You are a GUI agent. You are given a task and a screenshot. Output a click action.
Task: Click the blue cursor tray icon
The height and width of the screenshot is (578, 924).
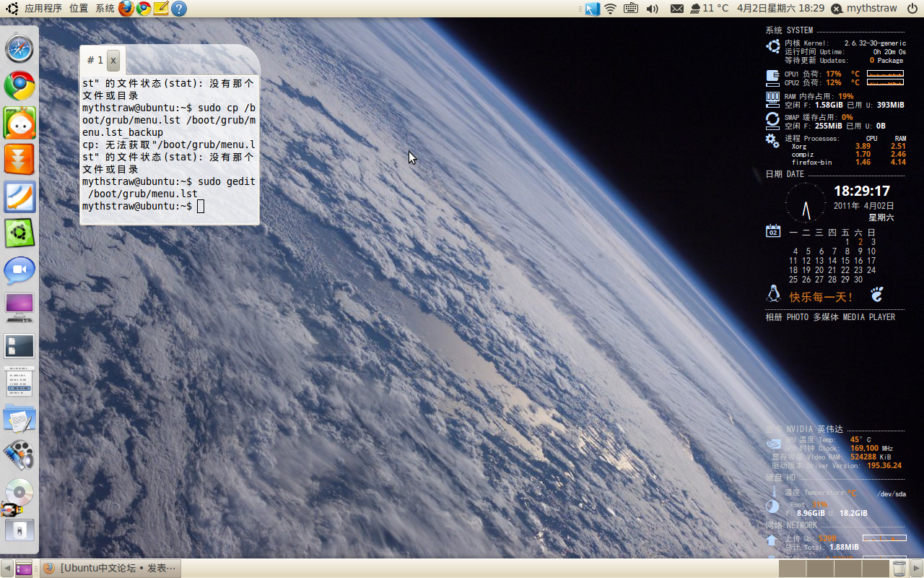coord(592,9)
